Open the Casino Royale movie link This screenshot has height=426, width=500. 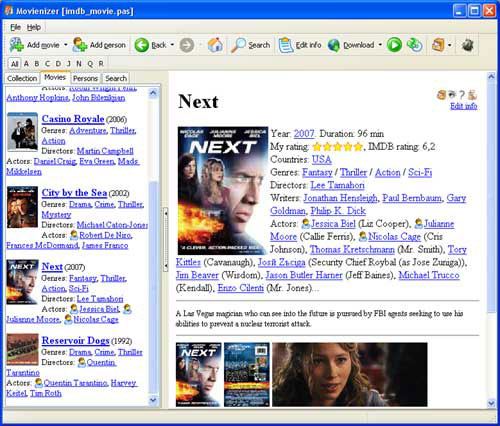(x=73, y=119)
